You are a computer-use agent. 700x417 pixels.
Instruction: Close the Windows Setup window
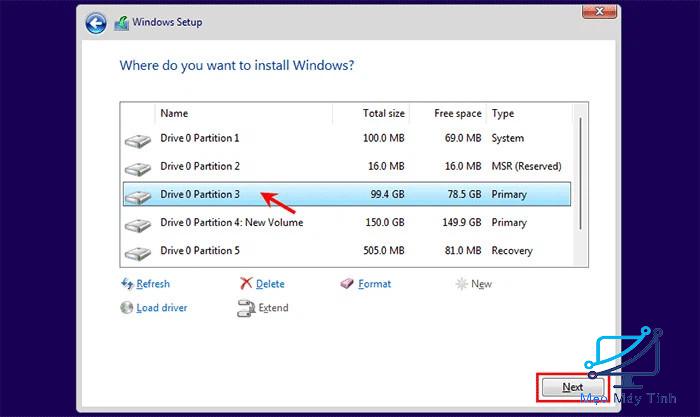(x=600, y=11)
